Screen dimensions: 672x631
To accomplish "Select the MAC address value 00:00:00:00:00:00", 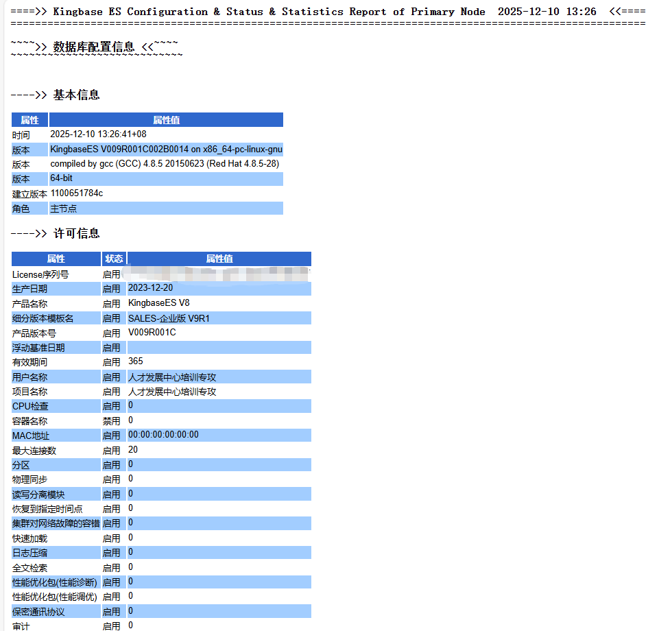I will coord(163,435).
